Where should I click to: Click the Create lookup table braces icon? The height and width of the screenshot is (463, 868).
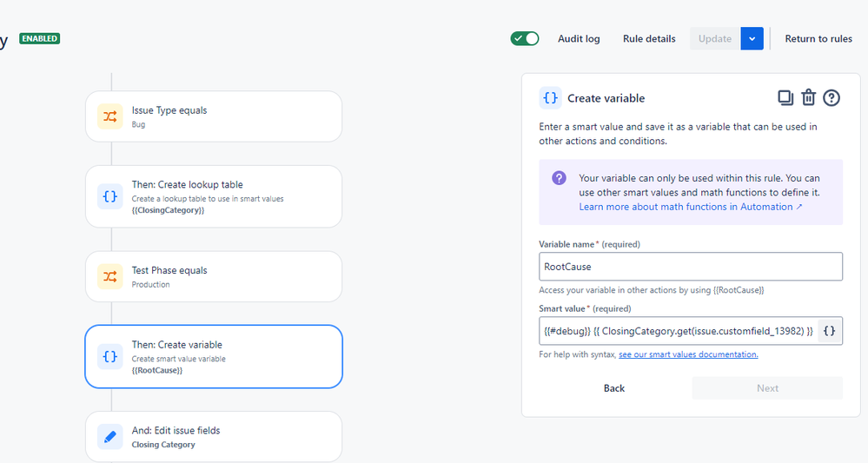coord(110,196)
